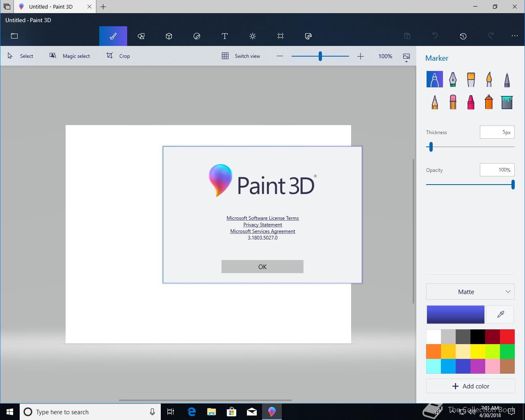
Task: Open the three-dot more options menu
Action: (x=514, y=36)
